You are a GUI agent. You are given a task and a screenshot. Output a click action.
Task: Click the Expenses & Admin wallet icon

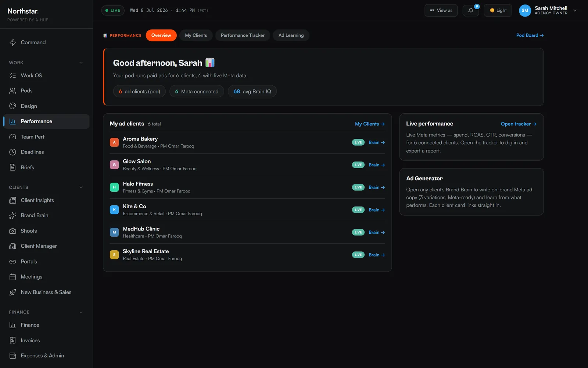click(12, 355)
